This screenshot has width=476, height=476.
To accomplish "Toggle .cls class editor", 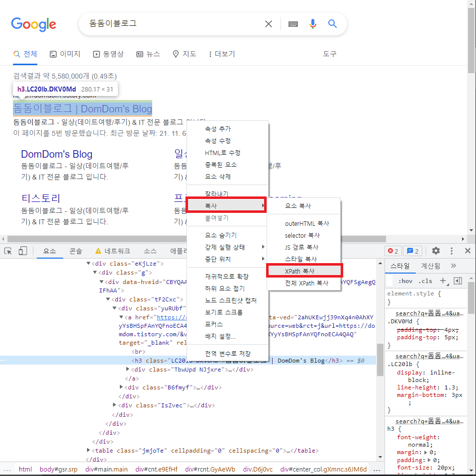I will click(x=425, y=281).
